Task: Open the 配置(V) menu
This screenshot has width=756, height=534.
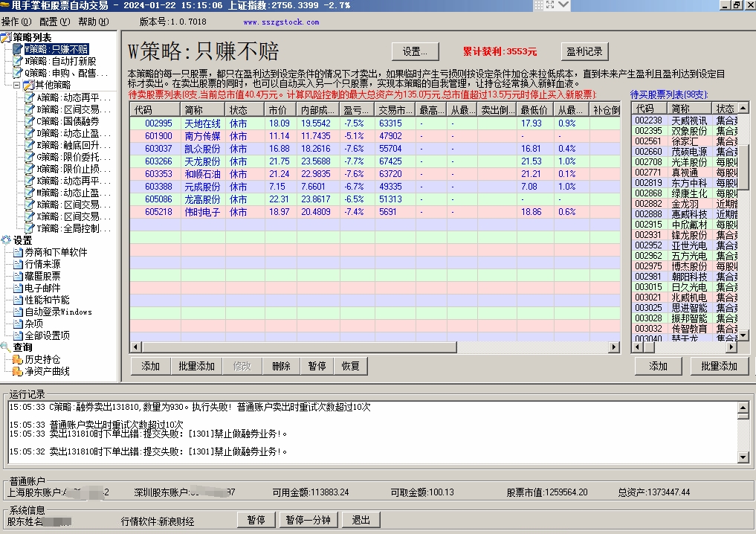Action: click(54, 22)
